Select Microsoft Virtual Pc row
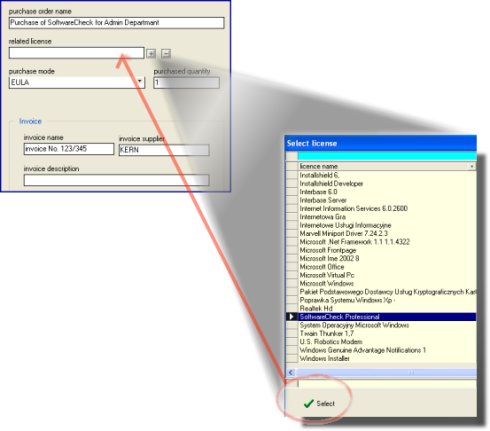Image resolution: width=490 pixels, height=431 pixels. click(x=387, y=275)
